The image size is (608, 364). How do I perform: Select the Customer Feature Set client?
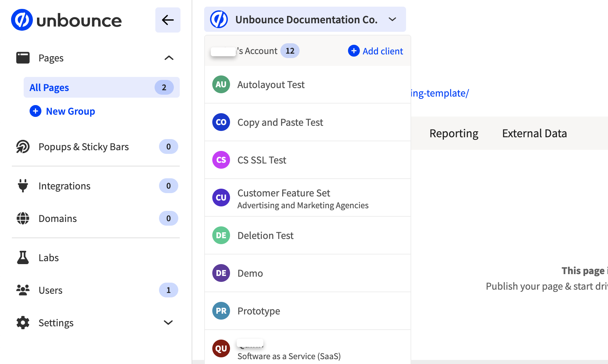point(308,198)
